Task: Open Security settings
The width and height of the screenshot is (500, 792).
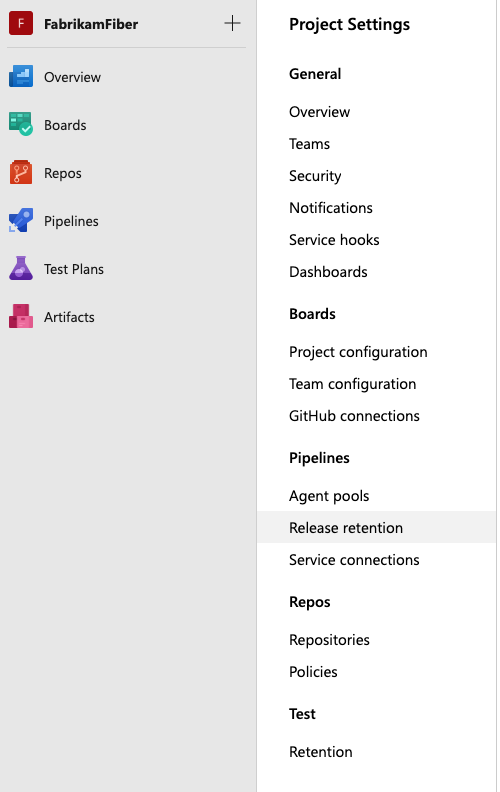Action: pos(315,176)
